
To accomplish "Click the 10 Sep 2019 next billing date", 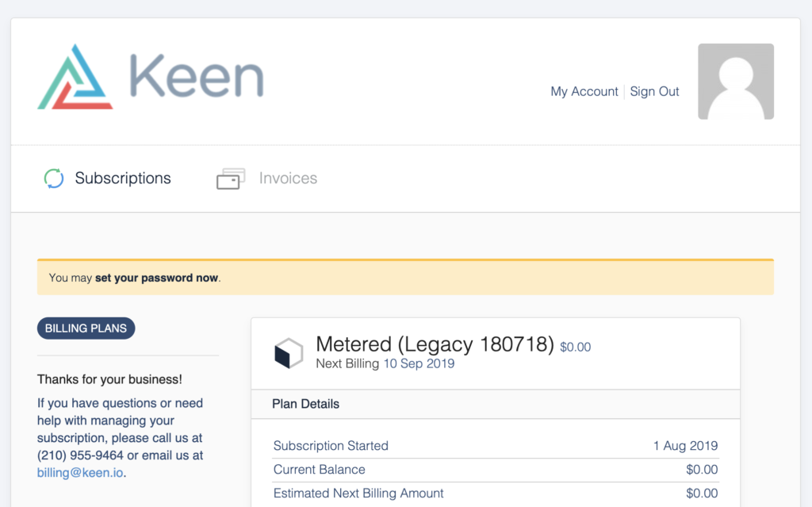I will [419, 364].
